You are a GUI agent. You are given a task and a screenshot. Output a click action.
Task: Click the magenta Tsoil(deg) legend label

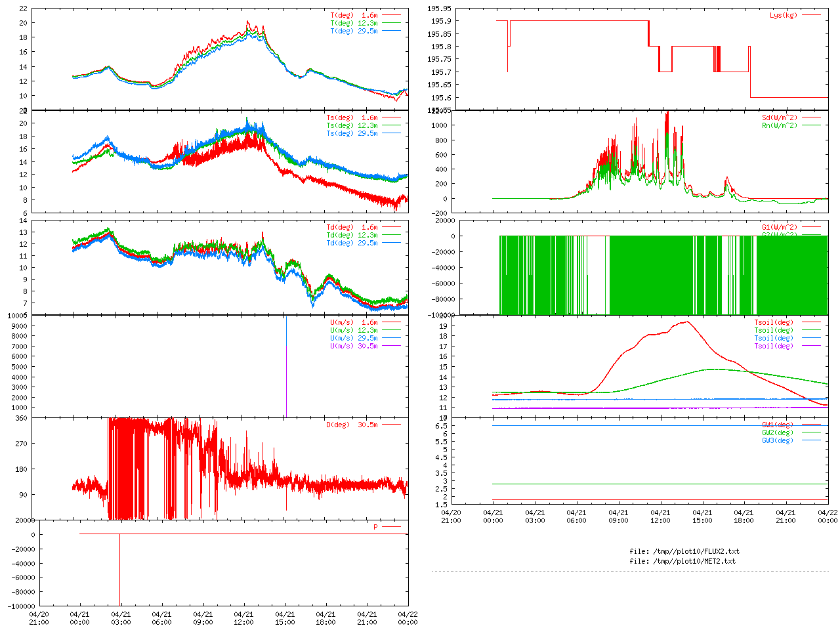774,346
